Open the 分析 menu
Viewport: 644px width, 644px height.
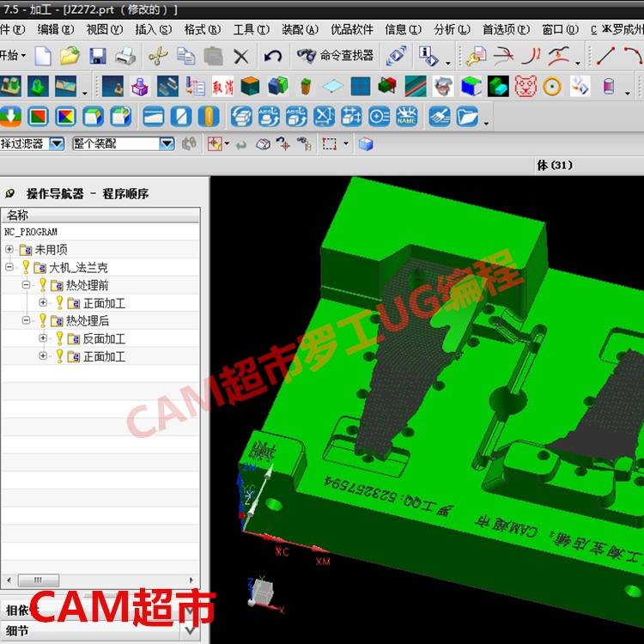pos(451,29)
